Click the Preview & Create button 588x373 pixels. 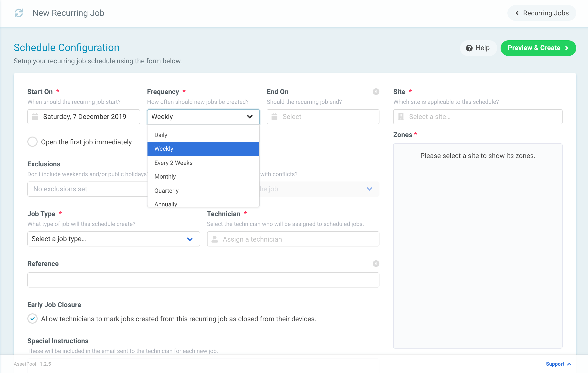pyautogui.click(x=538, y=48)
